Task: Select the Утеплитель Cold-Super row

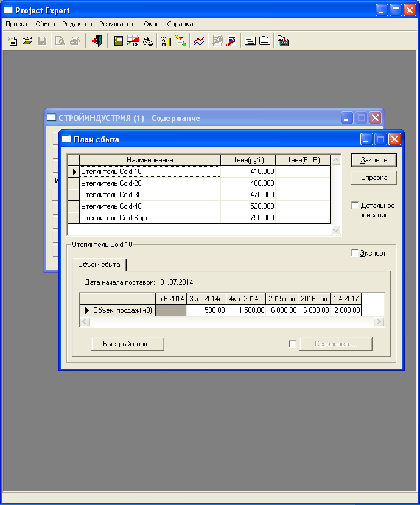Action: tap(150, 218)
